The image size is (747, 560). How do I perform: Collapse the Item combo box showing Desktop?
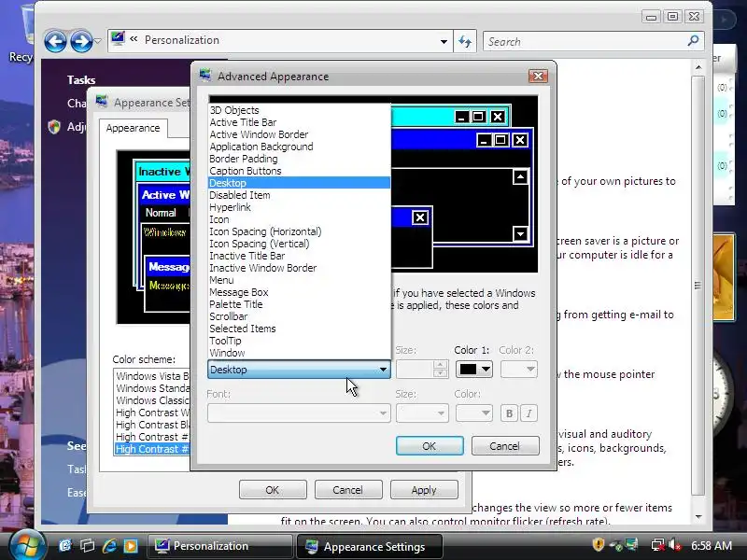[x=299, y=370]
